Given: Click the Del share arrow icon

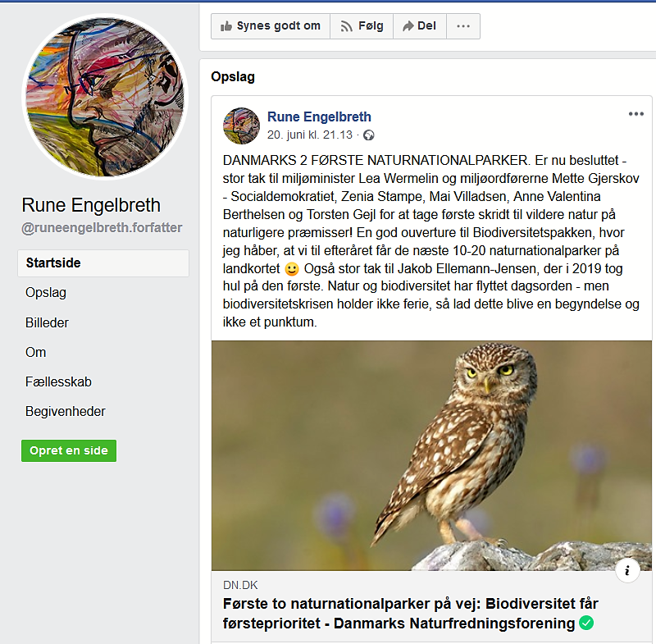Looking at the screenshot, I should tap(408, 26).
